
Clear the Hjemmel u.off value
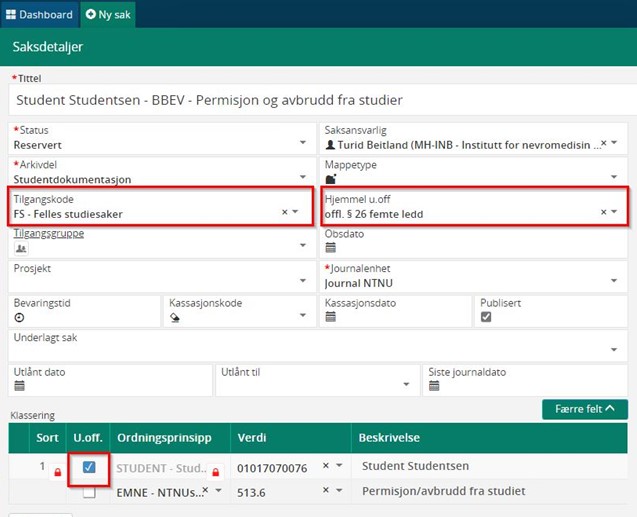(x=604, y=212)
